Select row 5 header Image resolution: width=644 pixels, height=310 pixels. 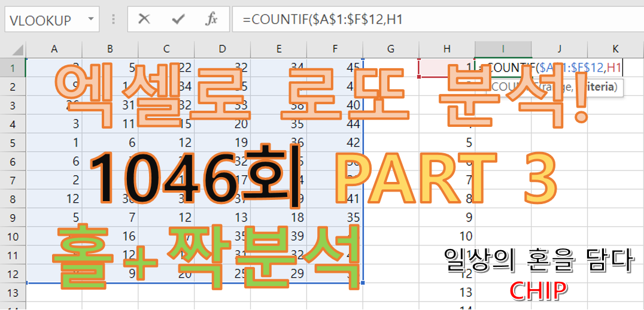coord(13,142)
